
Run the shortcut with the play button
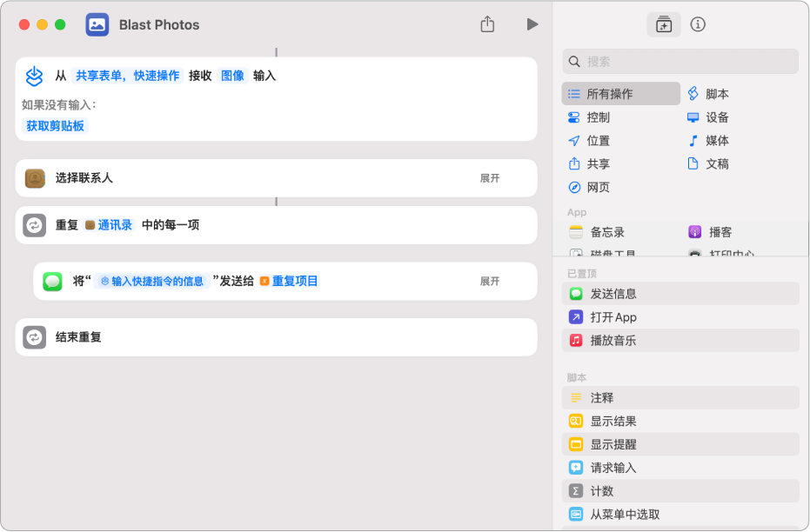pyautogui.click(x=532, y=24)
